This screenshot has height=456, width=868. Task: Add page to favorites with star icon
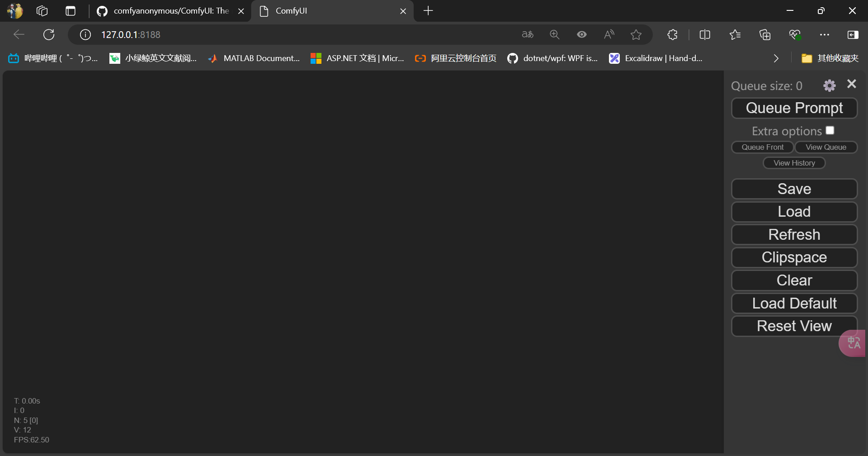tap(636, 34)
